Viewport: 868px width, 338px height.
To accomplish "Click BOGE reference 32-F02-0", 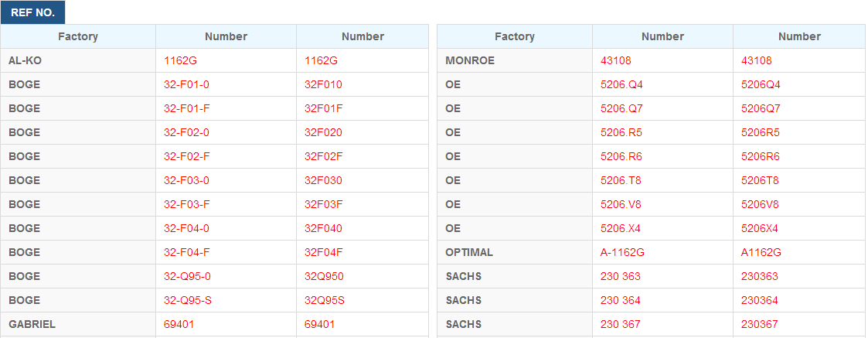I will [186, 132].
